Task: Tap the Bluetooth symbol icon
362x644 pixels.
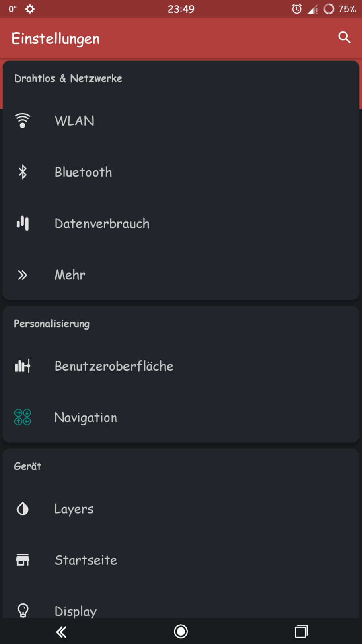Action: click(x=23, y=172)
